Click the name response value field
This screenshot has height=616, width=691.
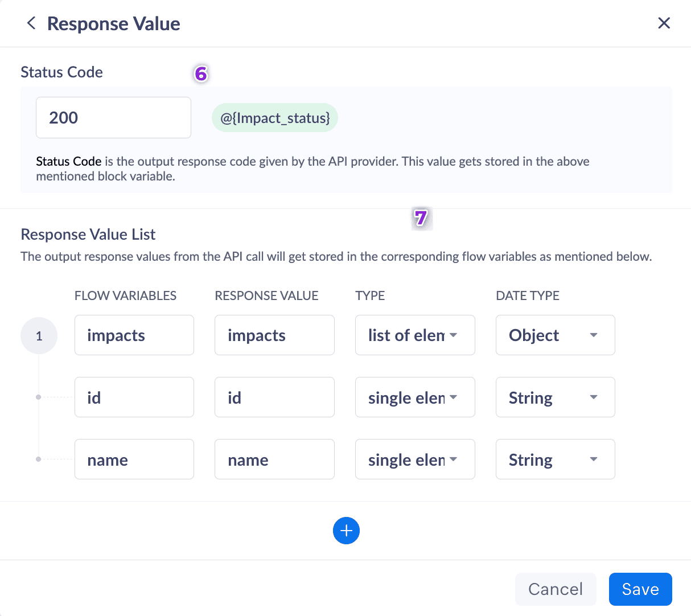[x=274, y=459]
